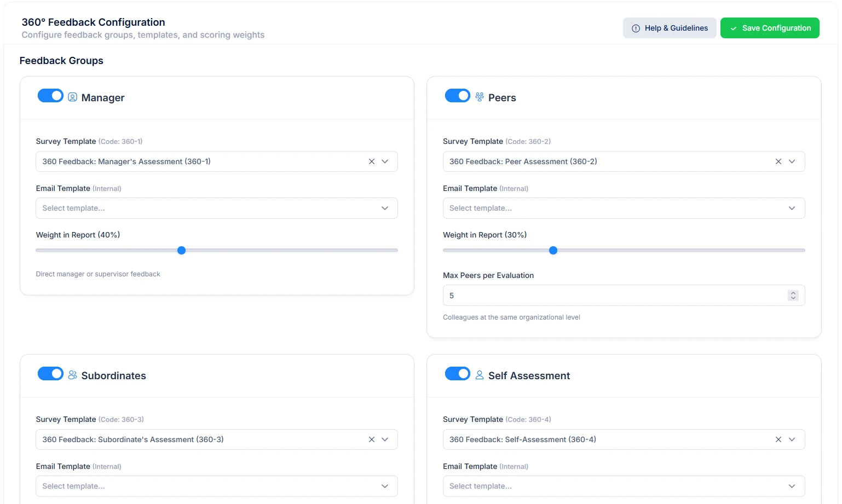The width and height of the screenshot is (842, 504).
Task: Click the 'Weight in Report (30%)' label
Action: (485, 235)
